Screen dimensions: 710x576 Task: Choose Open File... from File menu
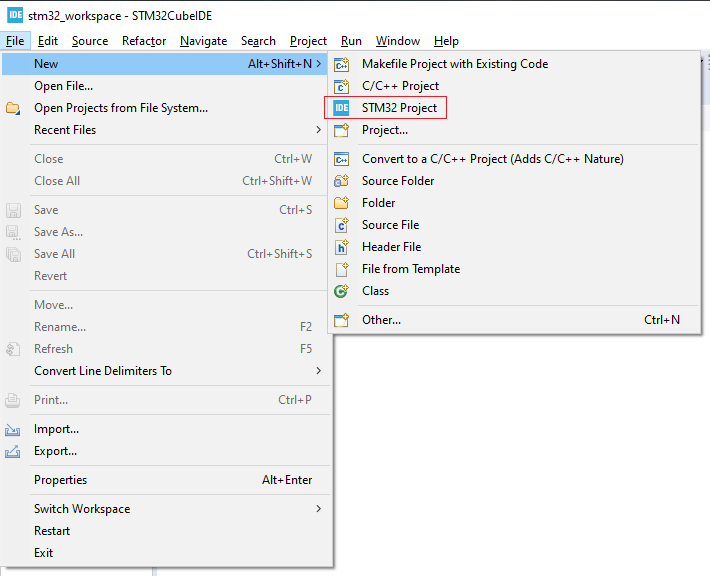coord(165,86)
